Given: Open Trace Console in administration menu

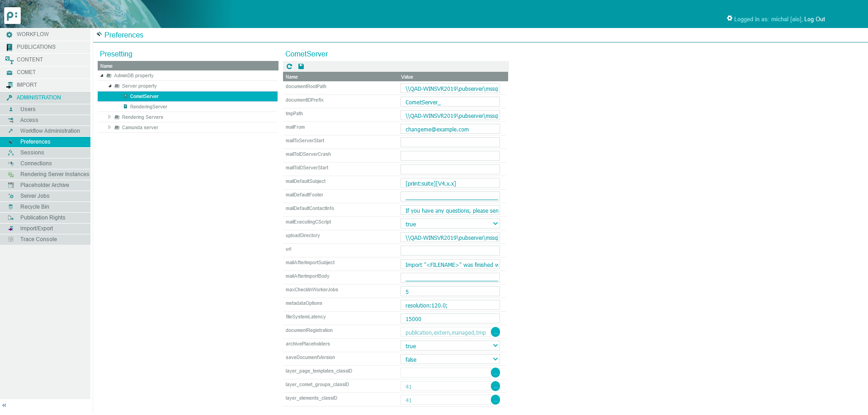Looking at the screenshot, I should [38, 239].
